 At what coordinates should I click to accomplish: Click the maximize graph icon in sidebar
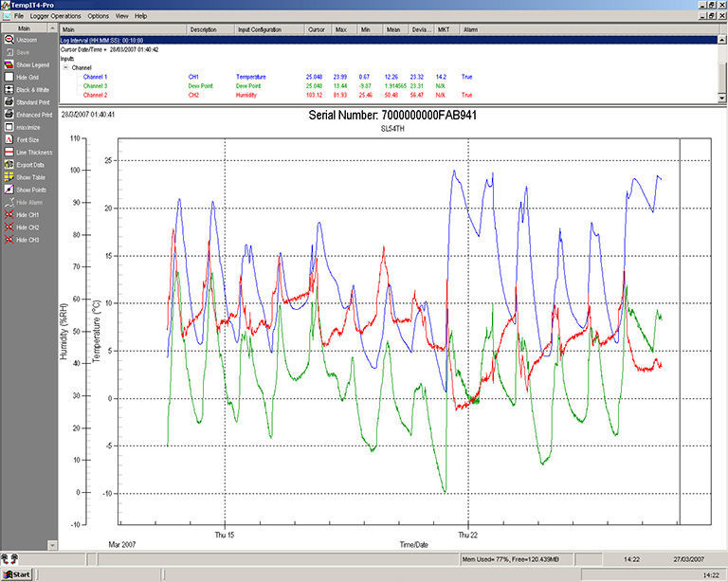click(x=9, y=127)
